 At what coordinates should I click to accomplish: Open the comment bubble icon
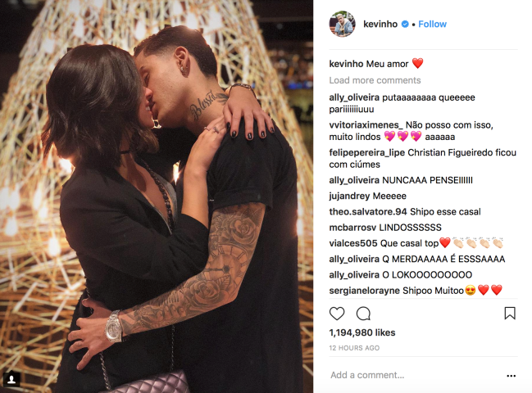tap(363, 314)
